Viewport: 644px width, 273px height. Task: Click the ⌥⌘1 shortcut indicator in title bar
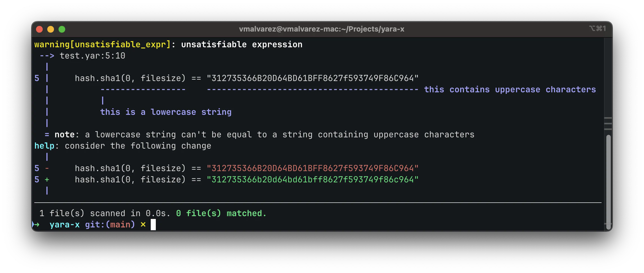coord(597,28)
